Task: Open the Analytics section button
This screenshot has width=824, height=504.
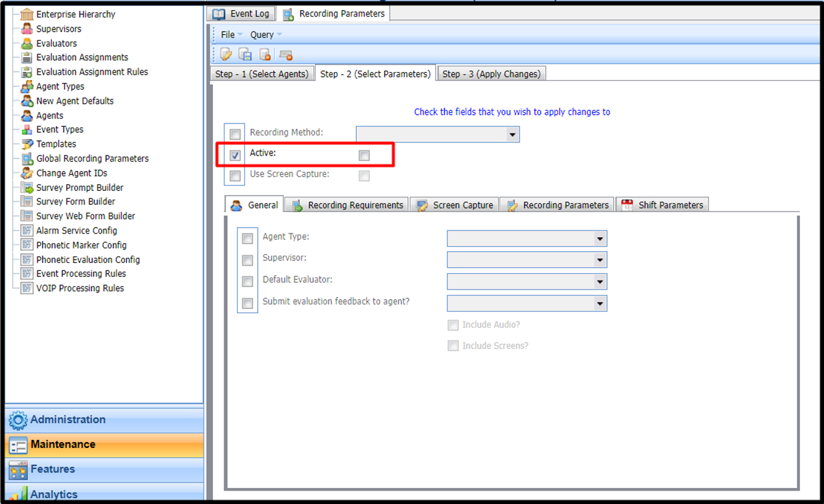Action: point(104,493)
